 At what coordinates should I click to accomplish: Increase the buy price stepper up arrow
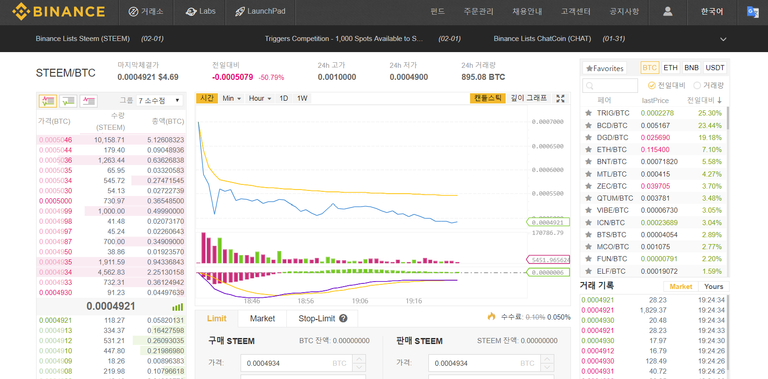click(359, 359)
